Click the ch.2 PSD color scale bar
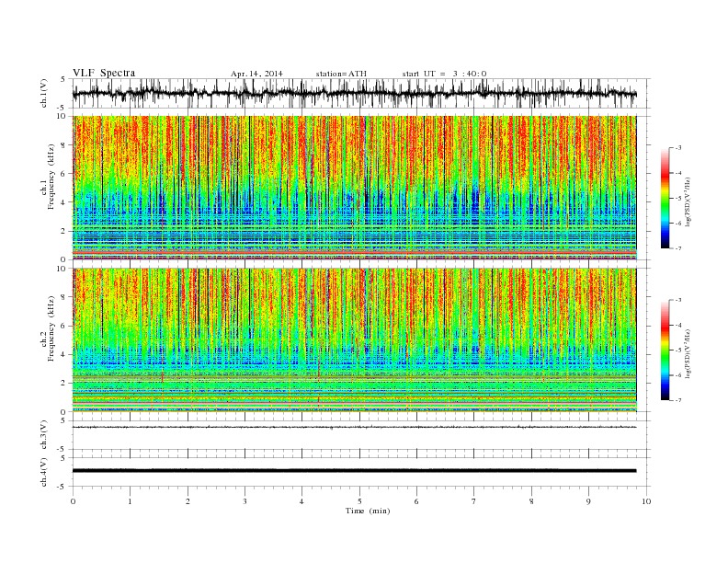Screen dimensions: 728x563 (x=665, y=350)
